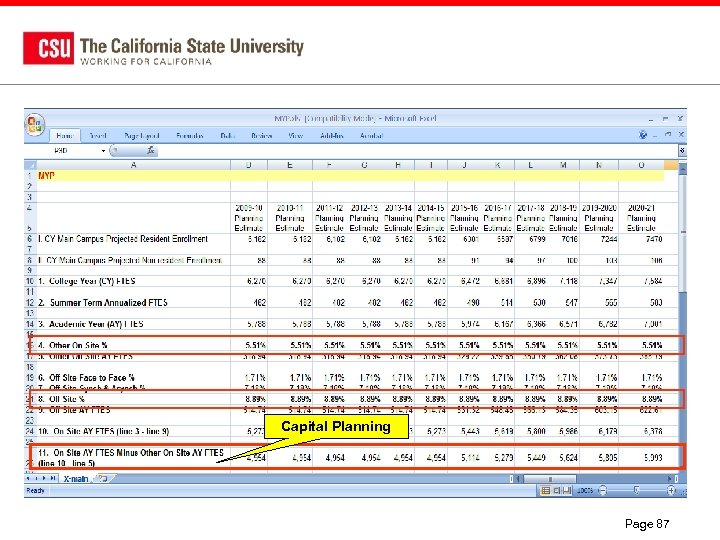Select the 2020-21 Planning Estimate header cell

coord(641,218)
